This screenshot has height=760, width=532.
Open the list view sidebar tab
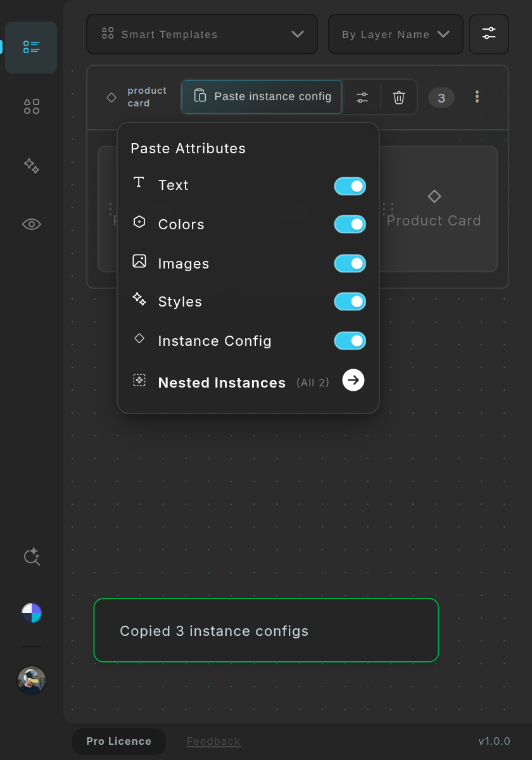click(31, 47)
